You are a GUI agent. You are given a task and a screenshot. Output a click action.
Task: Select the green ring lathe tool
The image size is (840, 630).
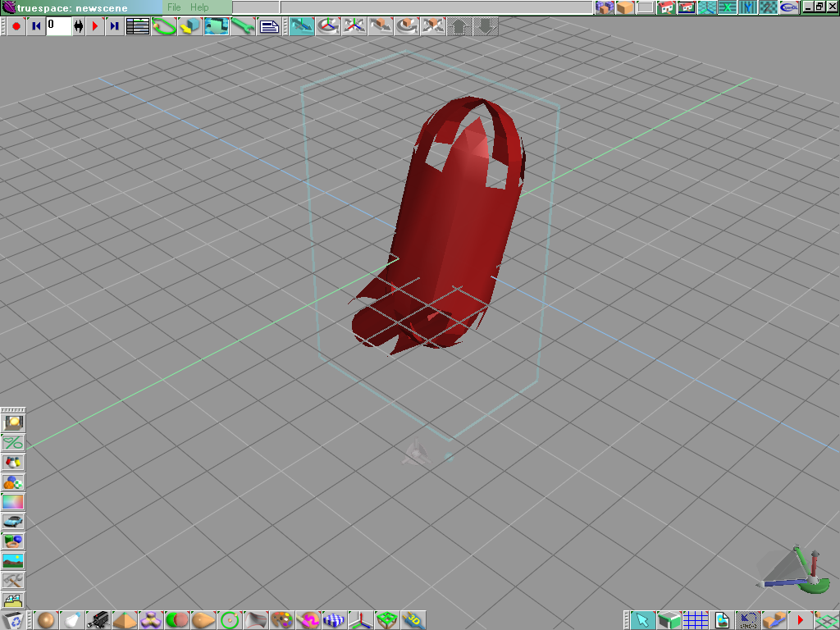tap(231, 620)
